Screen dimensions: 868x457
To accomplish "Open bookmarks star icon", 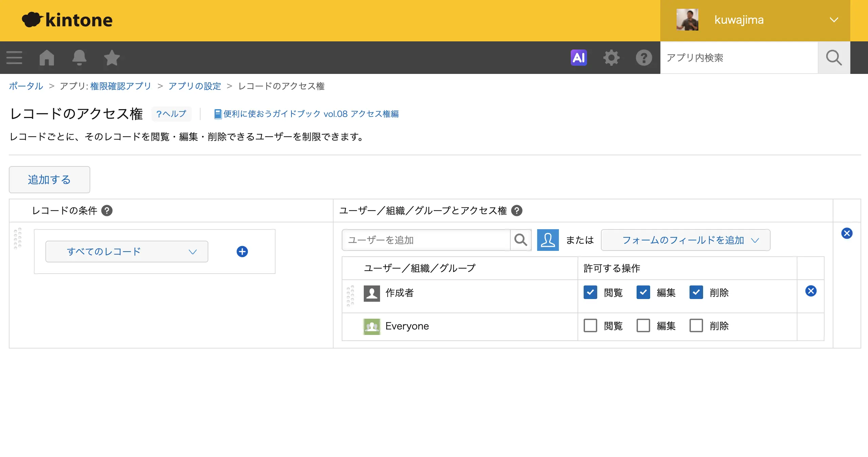I will (112, 58).
